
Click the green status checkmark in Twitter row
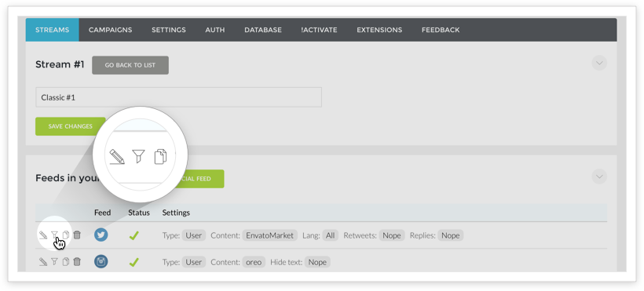[x=134, y=235]
